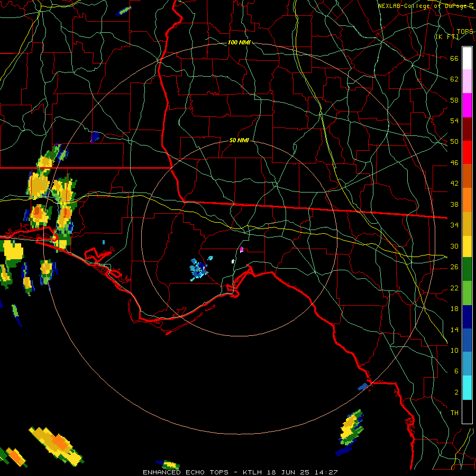Click the small white echo near radar center
476x476 pixels.
point(233,261)
